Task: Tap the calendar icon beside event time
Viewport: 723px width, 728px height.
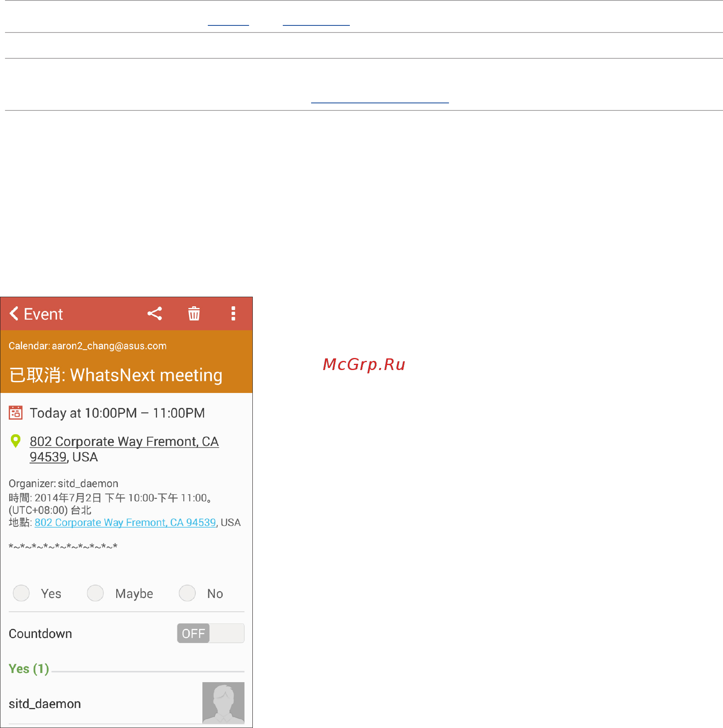Action: point(16,413)
